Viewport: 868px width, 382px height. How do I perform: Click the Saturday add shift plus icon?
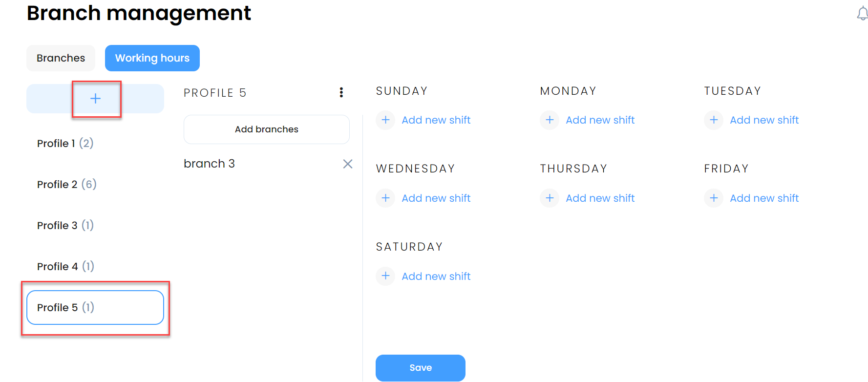[x=385, y=276]
